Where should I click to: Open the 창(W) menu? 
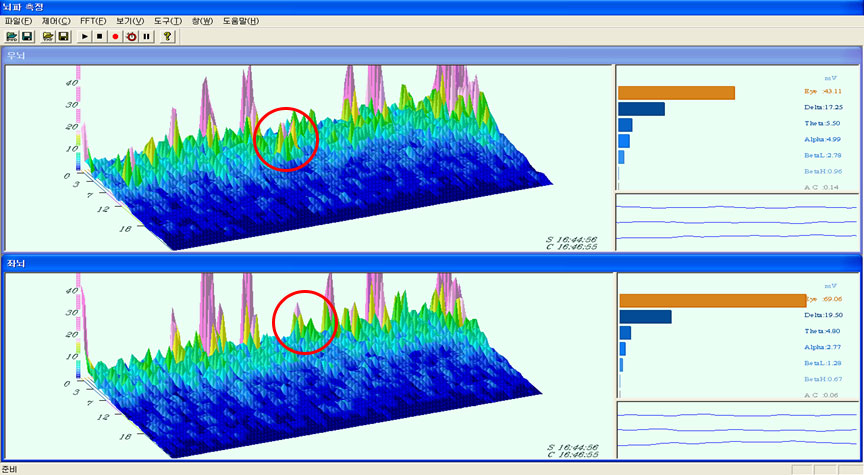202,21
